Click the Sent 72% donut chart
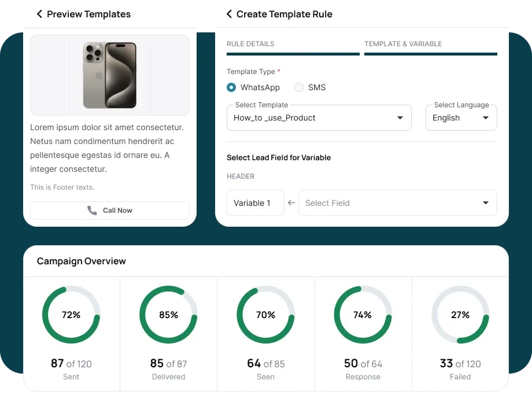Image resolution: width=532 pixels, height=406 pixels. pyautogui.click(x=71, y=315)
